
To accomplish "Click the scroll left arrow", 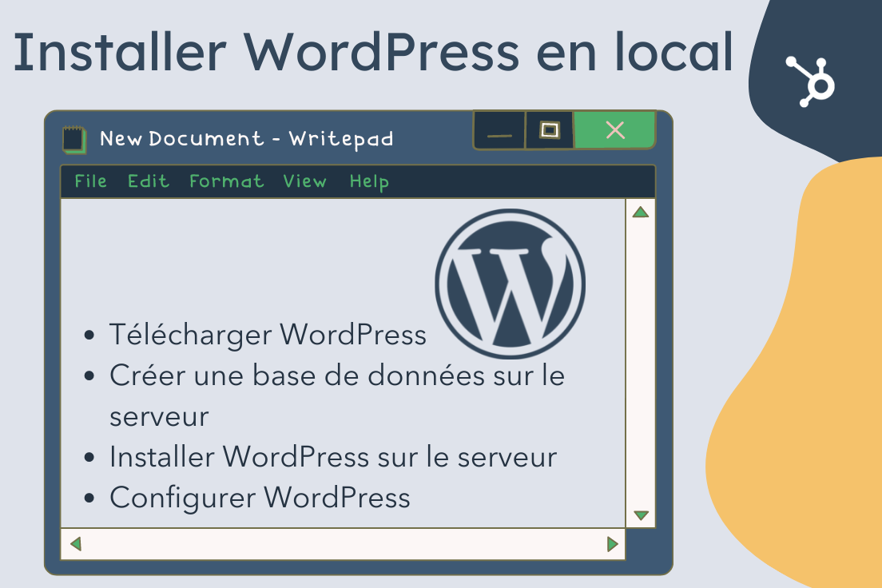I will coord(76,543).
